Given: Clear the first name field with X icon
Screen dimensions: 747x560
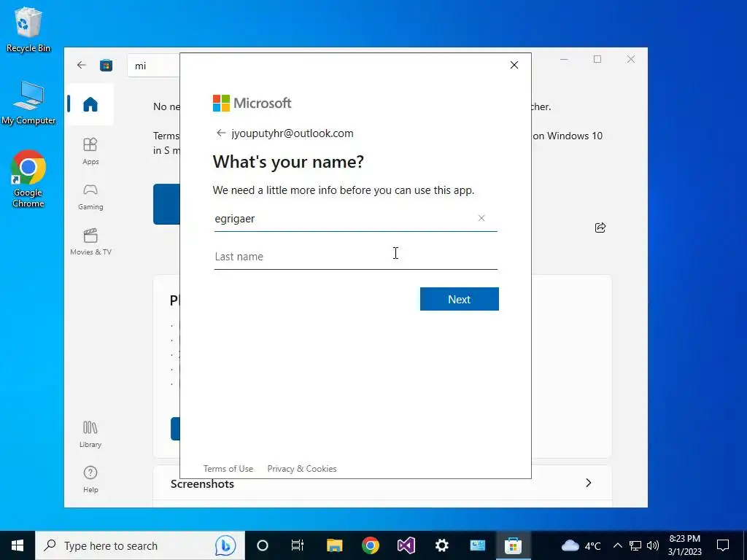Looking at the screenshot, I should 481,218.
